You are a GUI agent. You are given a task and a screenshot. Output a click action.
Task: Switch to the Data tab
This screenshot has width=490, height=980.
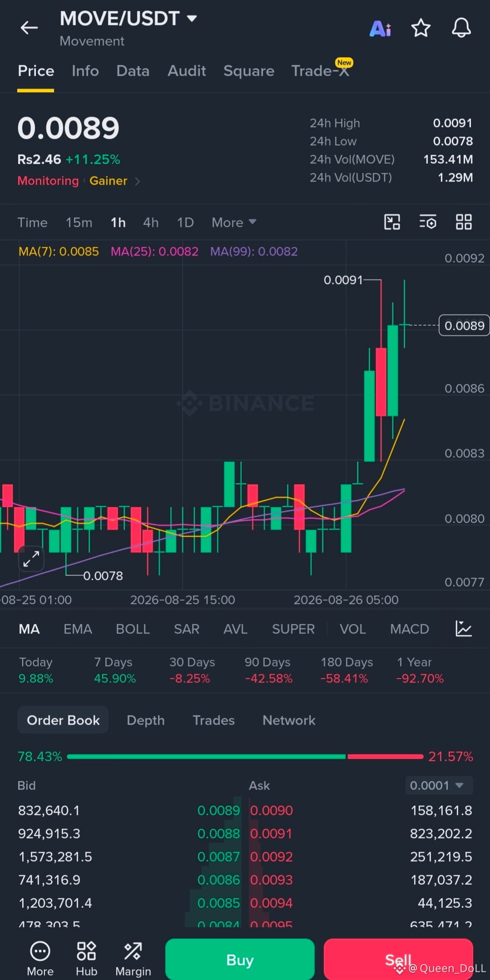point(133,71)
